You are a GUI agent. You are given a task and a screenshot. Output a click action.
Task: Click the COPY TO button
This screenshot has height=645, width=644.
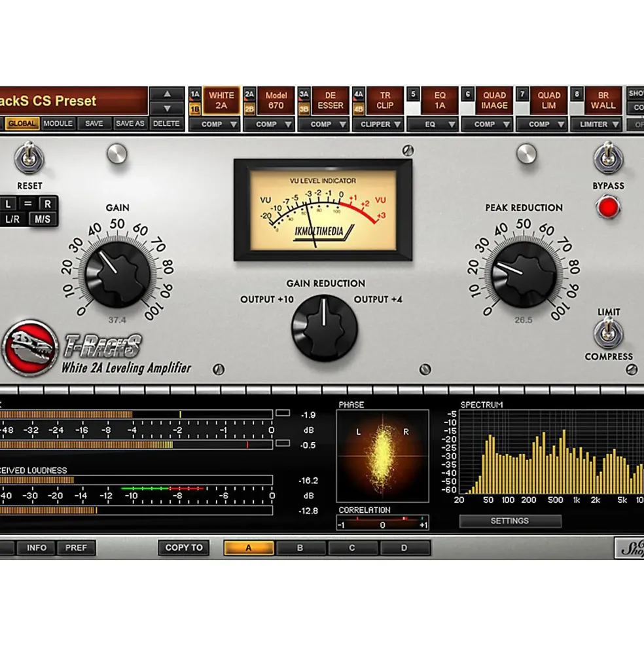(x=184, y=548)
